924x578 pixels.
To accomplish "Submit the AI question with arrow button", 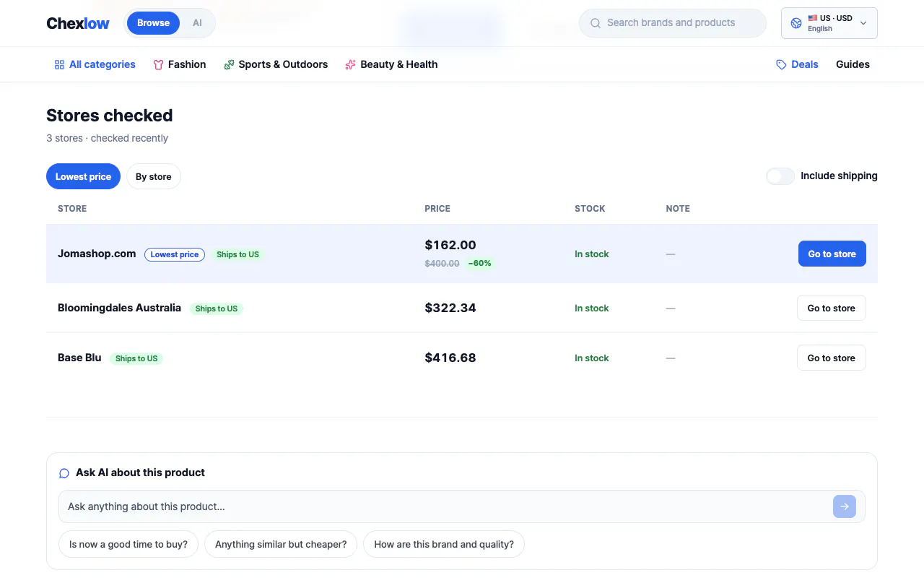I will (845, 506).
